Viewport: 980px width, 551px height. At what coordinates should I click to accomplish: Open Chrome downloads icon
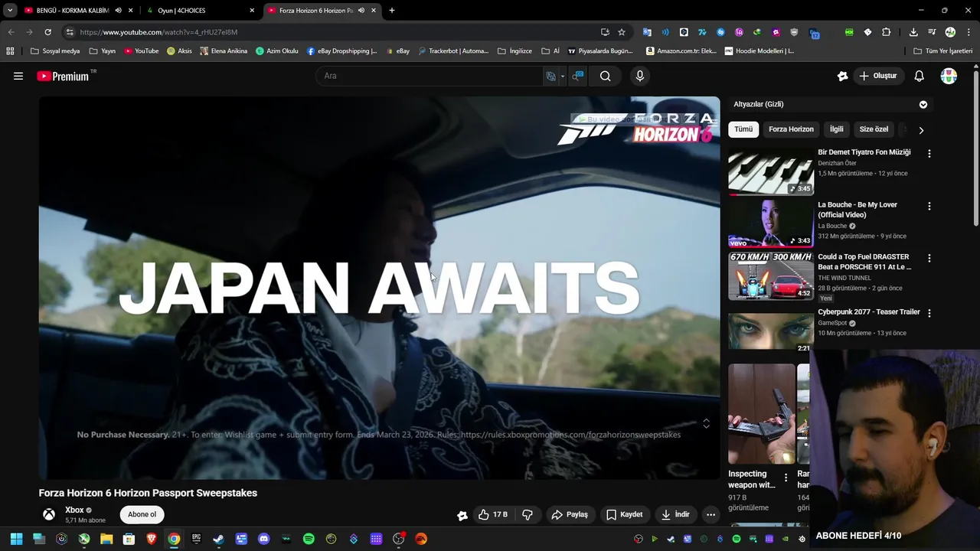913,32
